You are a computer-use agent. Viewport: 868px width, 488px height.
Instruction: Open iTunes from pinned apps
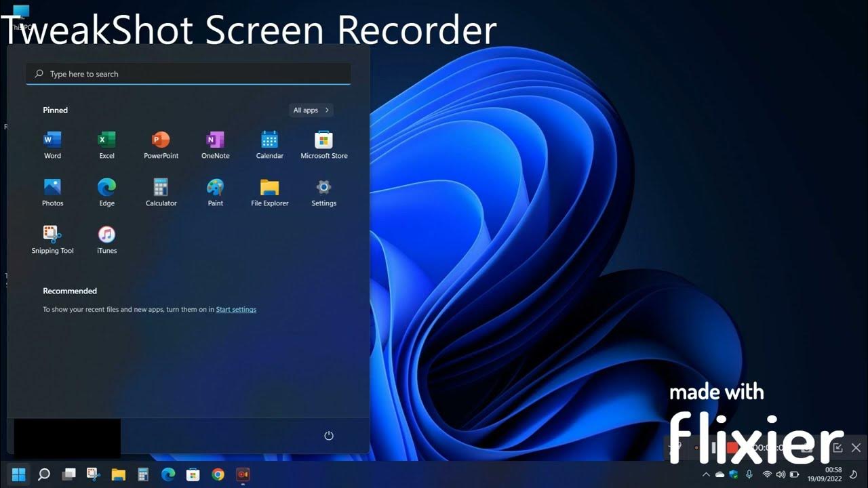[106, 240]
